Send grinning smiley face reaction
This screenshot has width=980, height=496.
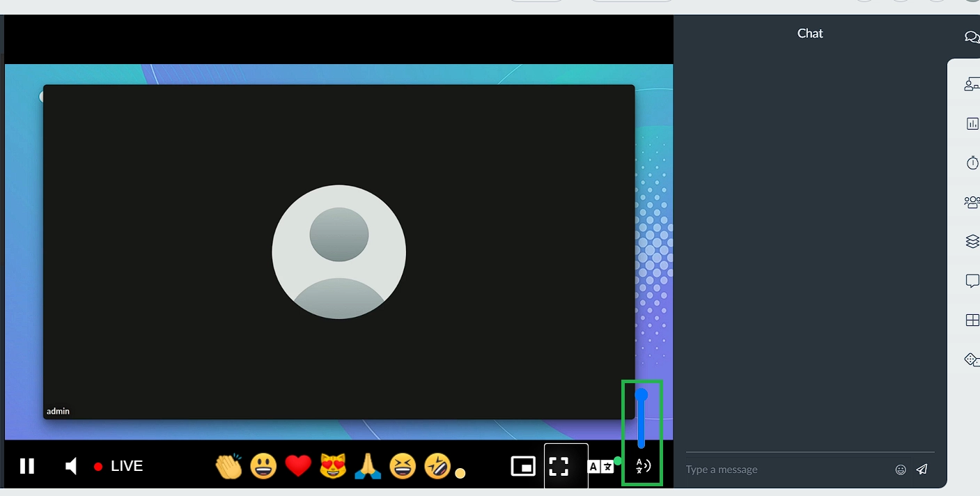click(263, 466)
